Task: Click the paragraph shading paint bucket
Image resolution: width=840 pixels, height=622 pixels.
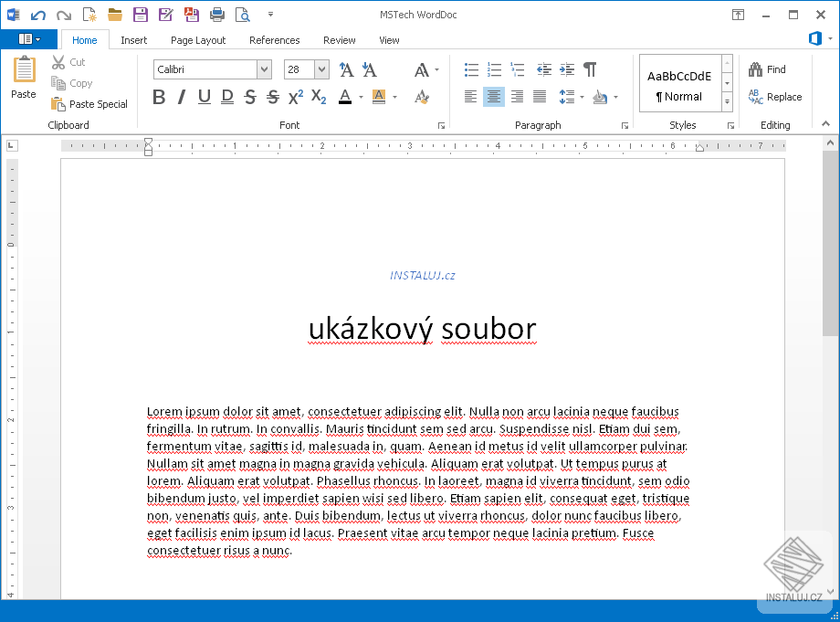Action: coord(600,97)
